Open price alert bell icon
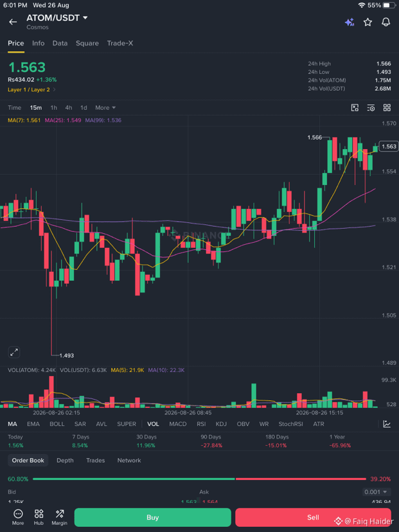Screen dimensions: 399x532 point(386,22)
